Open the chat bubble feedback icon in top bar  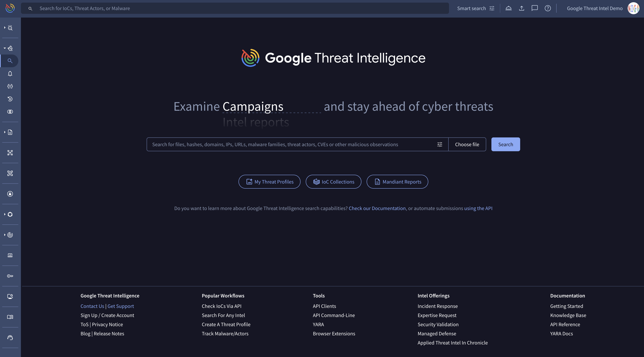tap(535, 8)
